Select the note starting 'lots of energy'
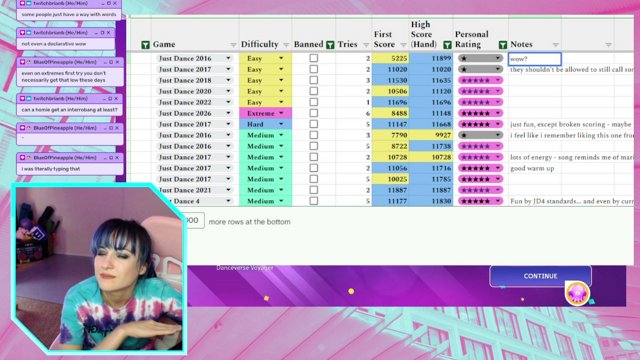 click(571, 157)
